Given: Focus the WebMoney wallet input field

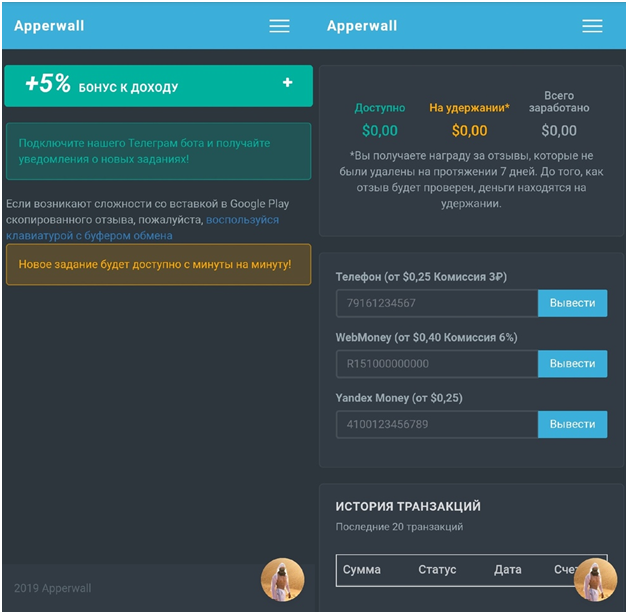Looking at the screenshot, I should [437, 364].
